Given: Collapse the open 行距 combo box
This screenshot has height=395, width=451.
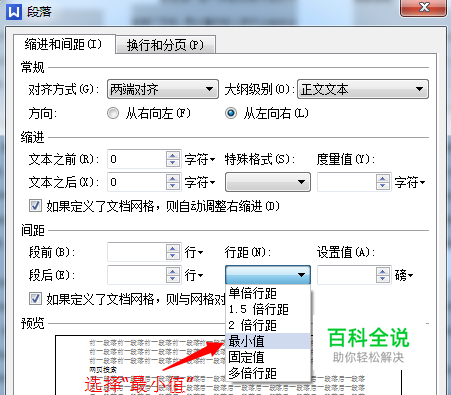Looking at the screenshot, I should tap(268, 275).
